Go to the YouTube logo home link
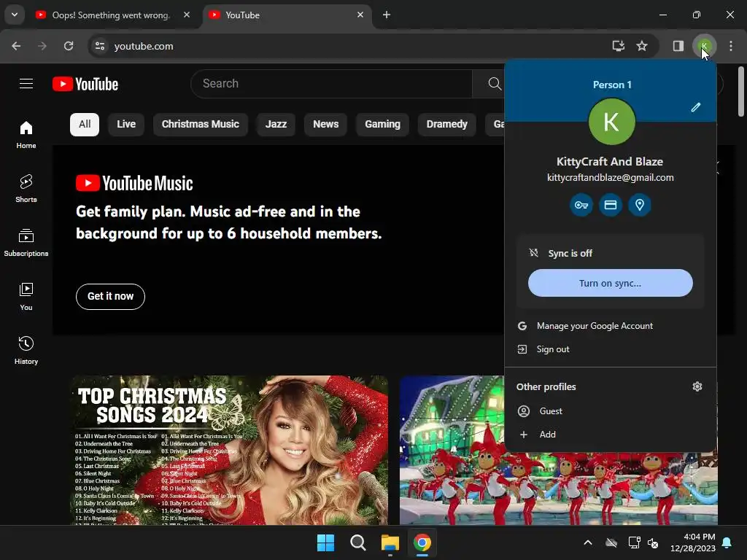This screenshot has height=560, width=747. pyautogui.click(x=85, y=84)
